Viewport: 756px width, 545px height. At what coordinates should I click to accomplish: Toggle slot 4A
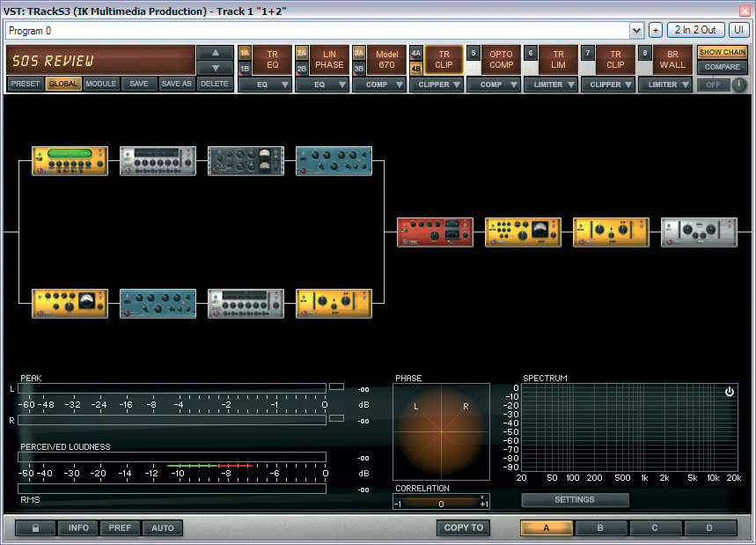(416, 53)
